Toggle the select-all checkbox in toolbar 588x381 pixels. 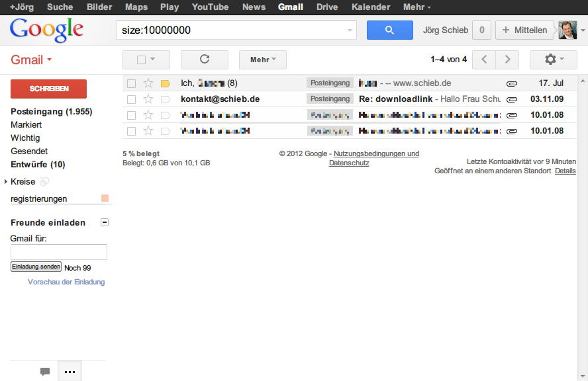pyautogui.click(x=142, y=60)
